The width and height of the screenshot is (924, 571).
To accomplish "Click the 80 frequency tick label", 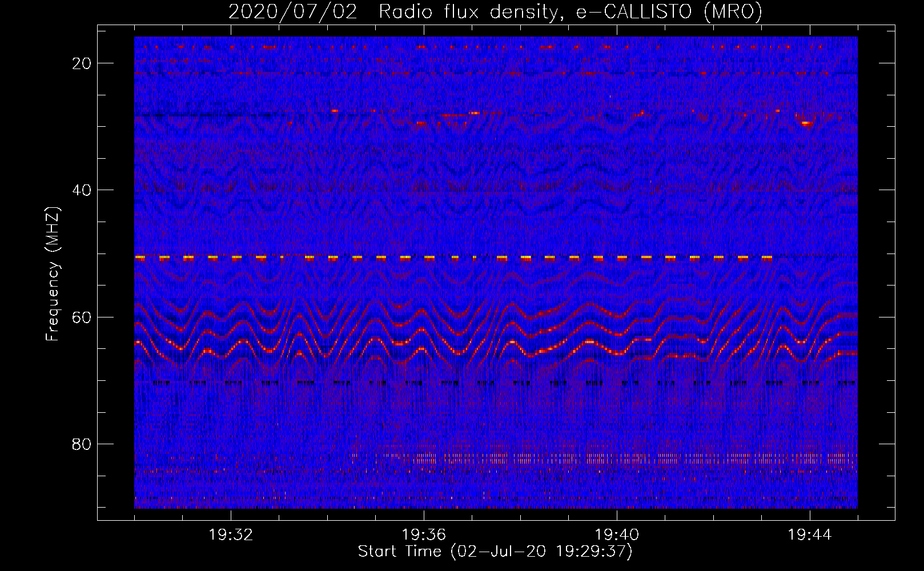I will [82, 444].
